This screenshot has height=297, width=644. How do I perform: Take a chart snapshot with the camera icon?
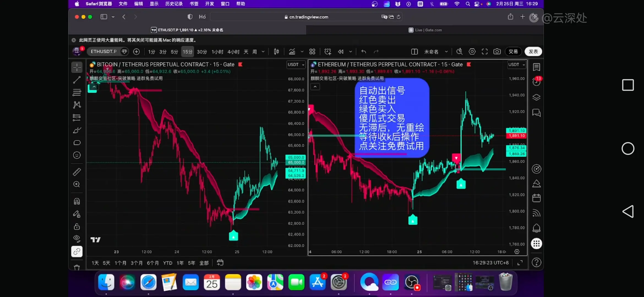pyautogui.click(x=497, y=51)
